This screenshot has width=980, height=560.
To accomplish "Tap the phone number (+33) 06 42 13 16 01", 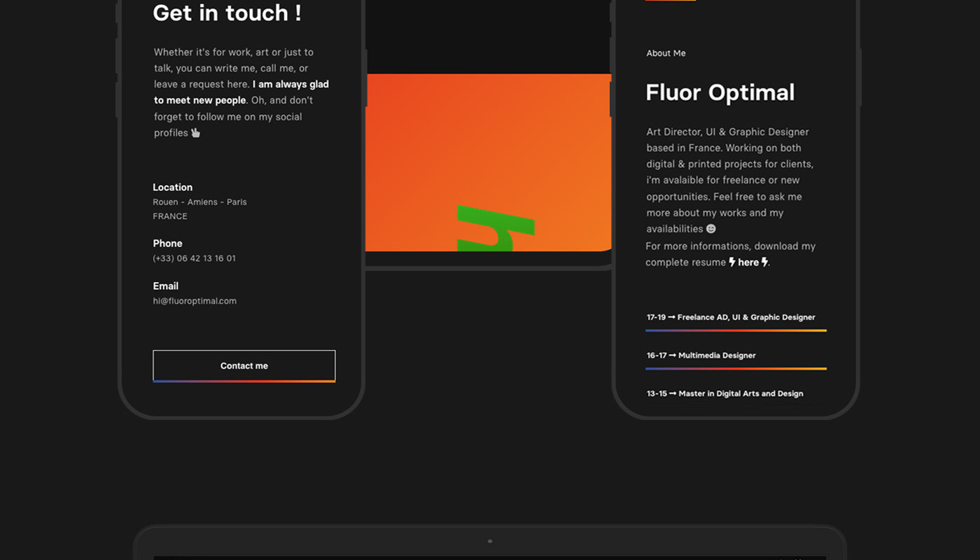I will click(195, 258).
